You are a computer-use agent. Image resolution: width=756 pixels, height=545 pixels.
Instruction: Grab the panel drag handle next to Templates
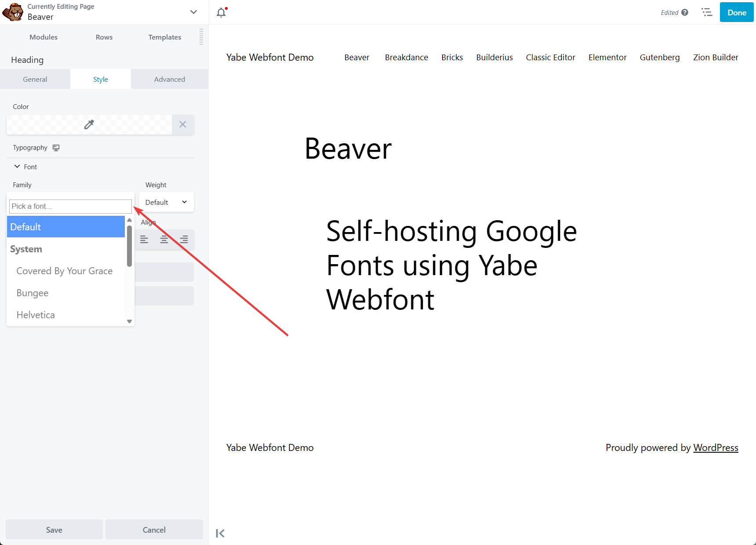point(201,37)
